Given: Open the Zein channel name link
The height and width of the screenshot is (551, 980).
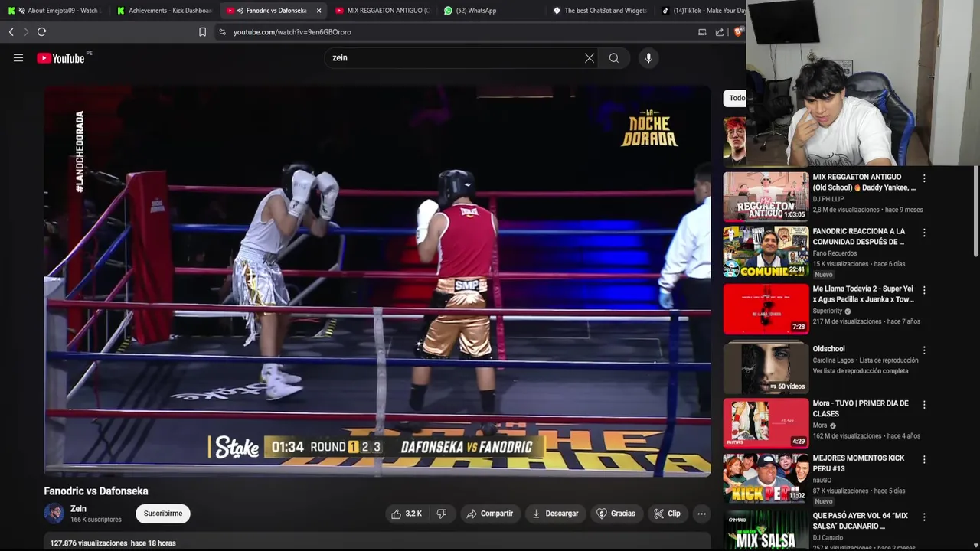Looking at the screenshot, I should pos(78,509).
